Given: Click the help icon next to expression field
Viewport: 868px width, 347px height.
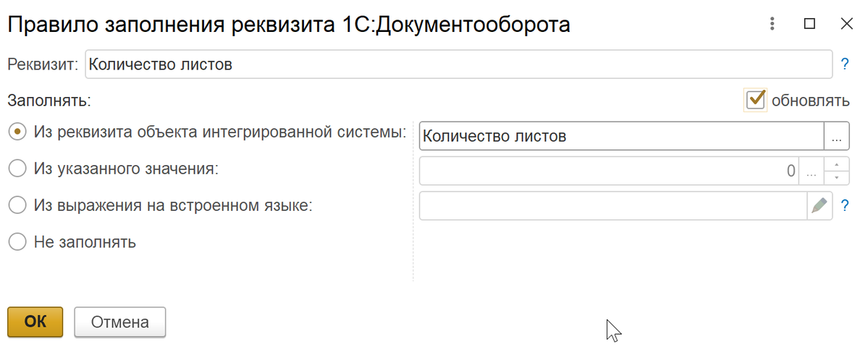Looking at the screenshot, I should [844, 206].
